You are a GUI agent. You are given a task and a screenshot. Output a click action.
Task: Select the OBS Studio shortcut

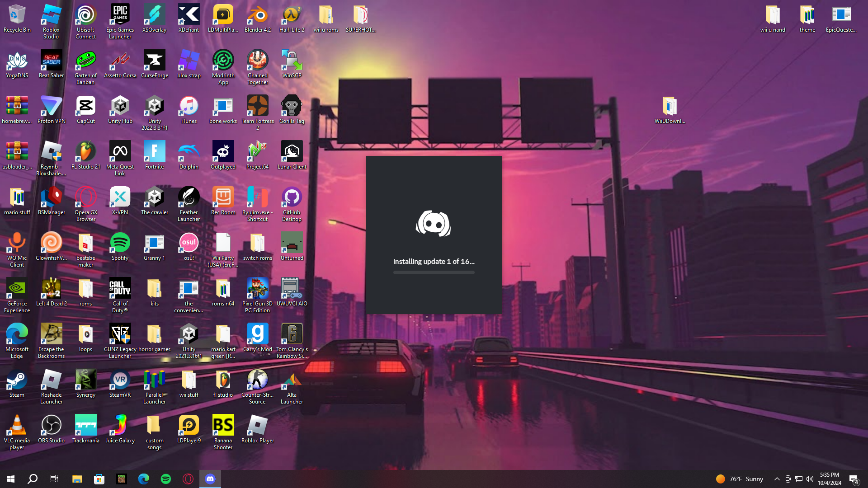(51, 430)
